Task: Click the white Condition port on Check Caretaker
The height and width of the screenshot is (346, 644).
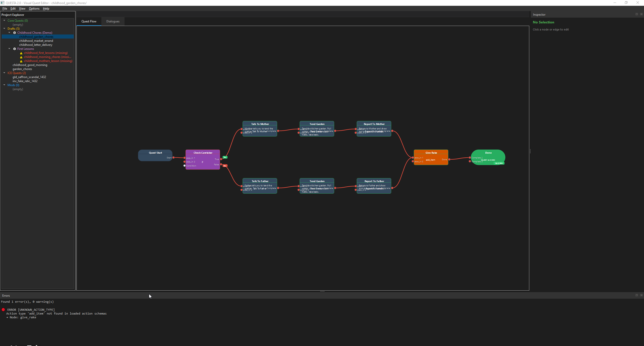Action: pyautogui.click(x=184, y=166)
